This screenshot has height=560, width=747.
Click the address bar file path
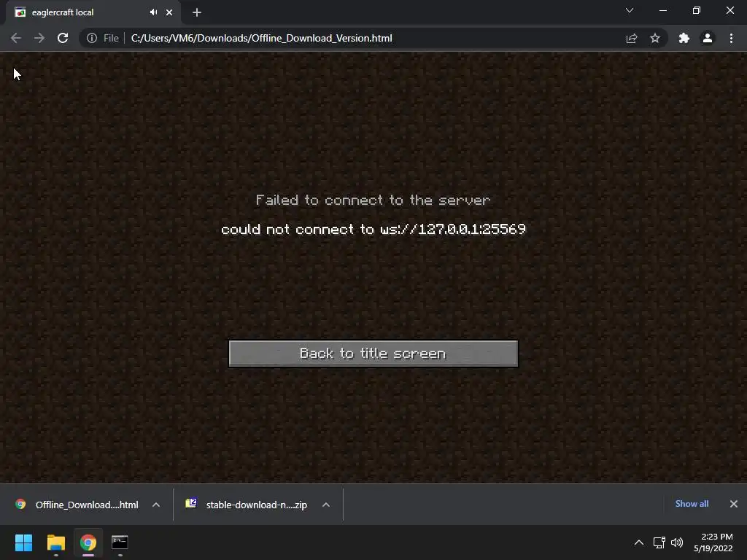point(262,38)
